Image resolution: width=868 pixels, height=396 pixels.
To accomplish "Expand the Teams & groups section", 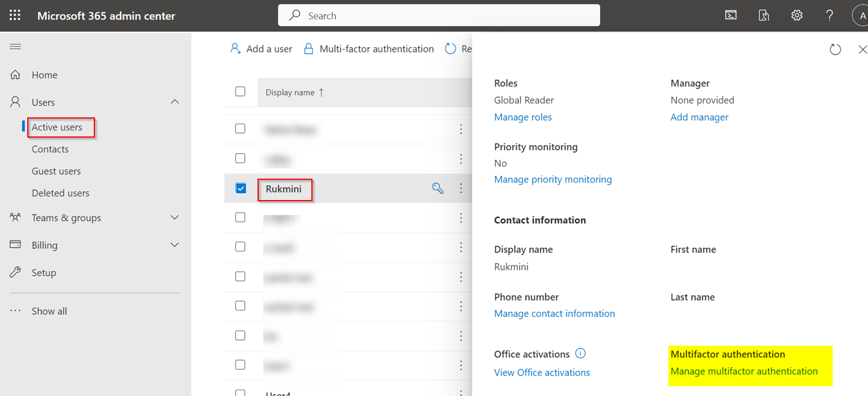I will [175, 217].
